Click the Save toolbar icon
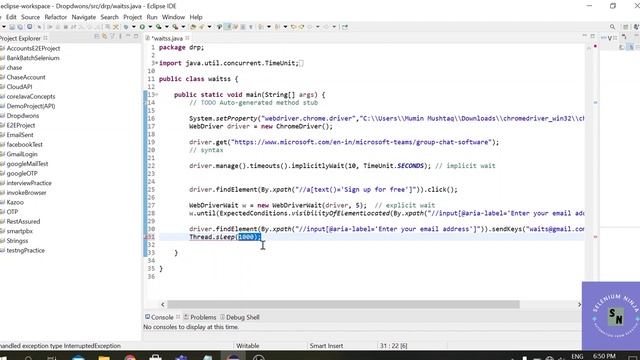 click(x=12, y=27)
